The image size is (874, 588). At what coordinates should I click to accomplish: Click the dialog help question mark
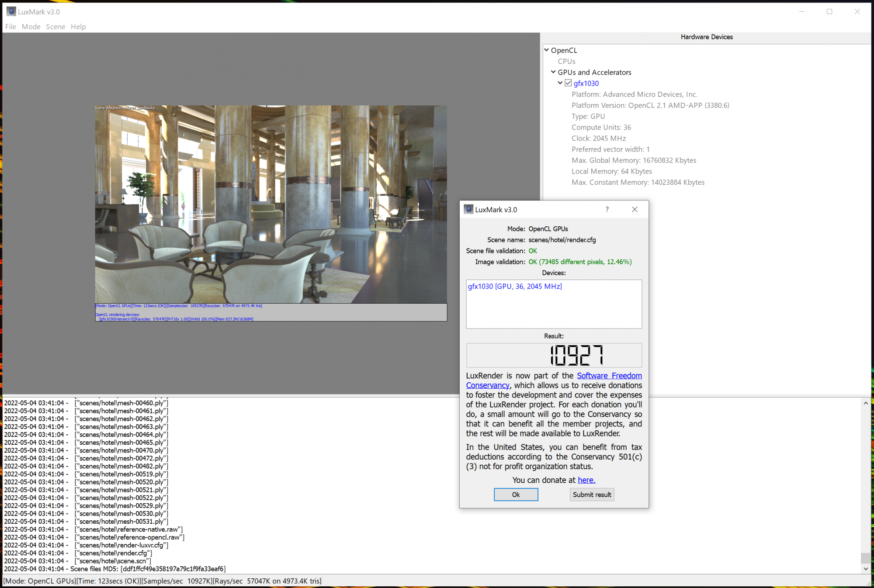tap(607, 210)
